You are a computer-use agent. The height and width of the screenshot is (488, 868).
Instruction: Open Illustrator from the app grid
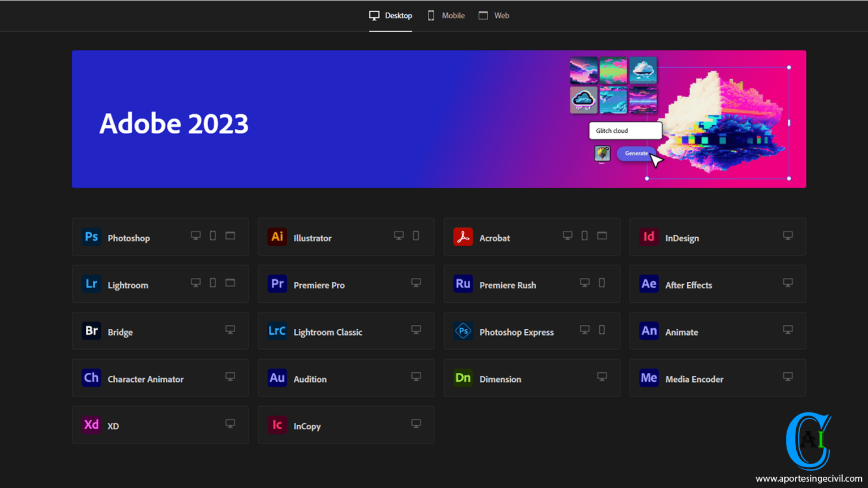(x=277, y=237)
